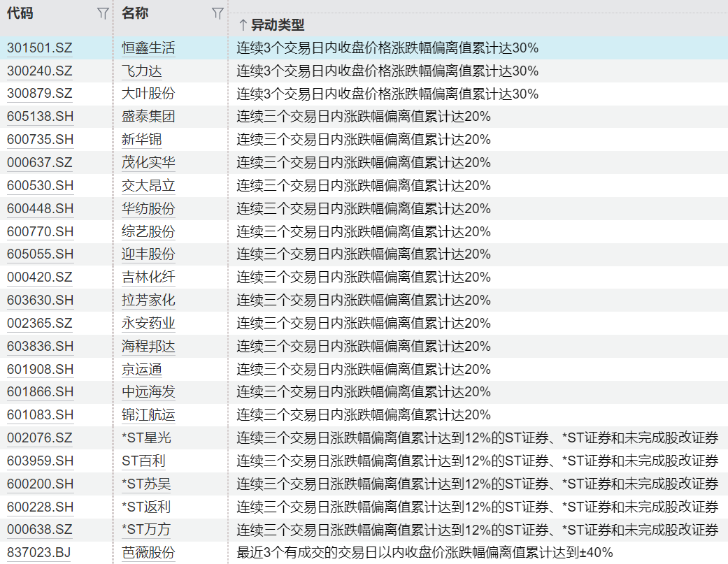This screenshot has width=728, height=564.
Task: Open stock code 603630.SH link
Action: (x=41, y=300)
